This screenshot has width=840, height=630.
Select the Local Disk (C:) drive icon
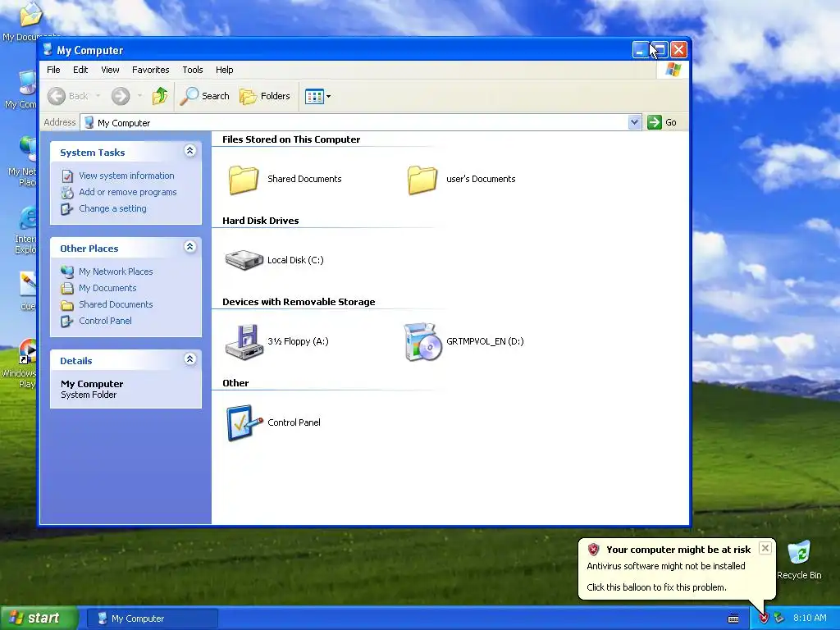point(244,260)
